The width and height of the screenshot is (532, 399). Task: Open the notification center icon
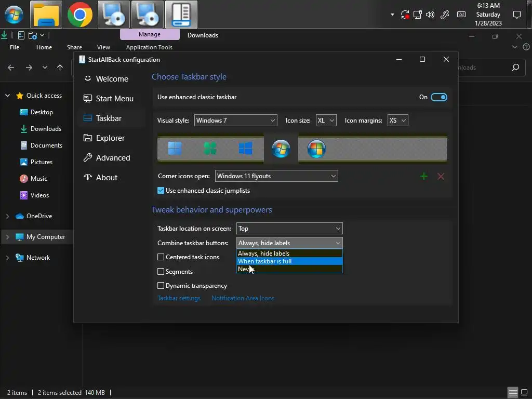517,15
